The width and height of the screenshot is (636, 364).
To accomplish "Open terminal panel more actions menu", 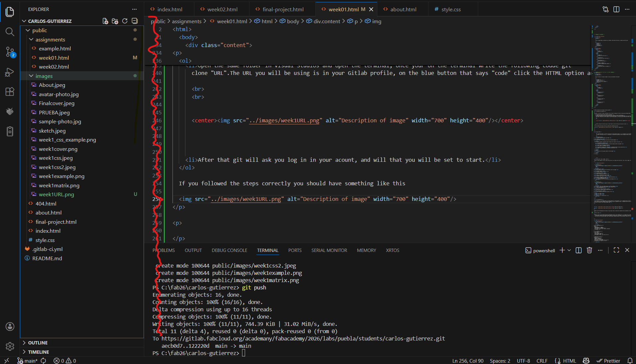I will (600, 250).
